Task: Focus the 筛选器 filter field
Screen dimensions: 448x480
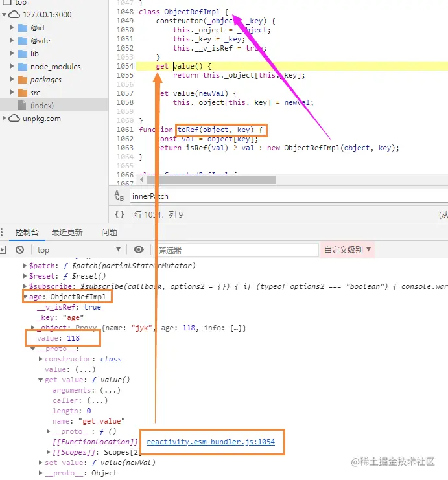Action: [237, 250]
